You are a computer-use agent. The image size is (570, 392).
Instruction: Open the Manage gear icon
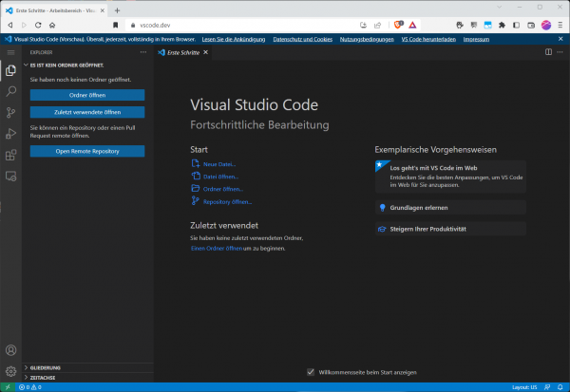pyautogui.click(x=10, y=371)
